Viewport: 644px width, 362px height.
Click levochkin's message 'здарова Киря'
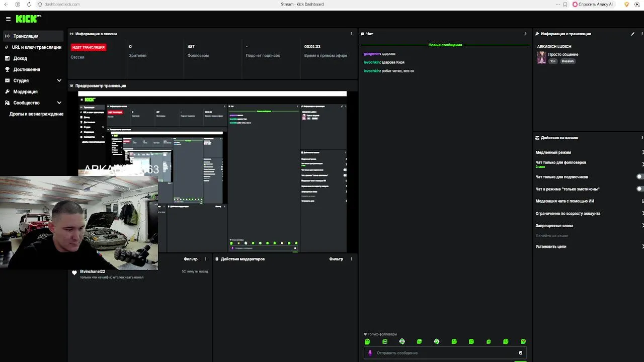pyautogui.click(x=393, y=62)
